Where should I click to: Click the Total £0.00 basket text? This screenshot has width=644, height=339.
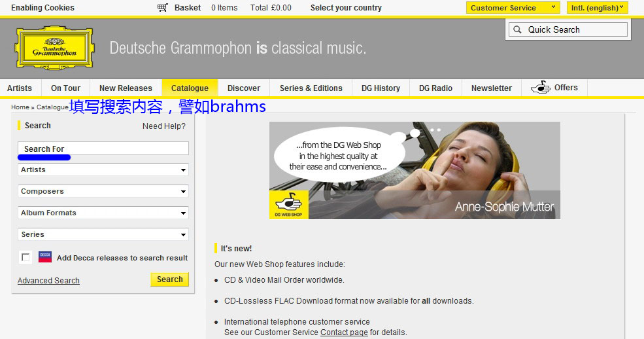coord(271,7)
